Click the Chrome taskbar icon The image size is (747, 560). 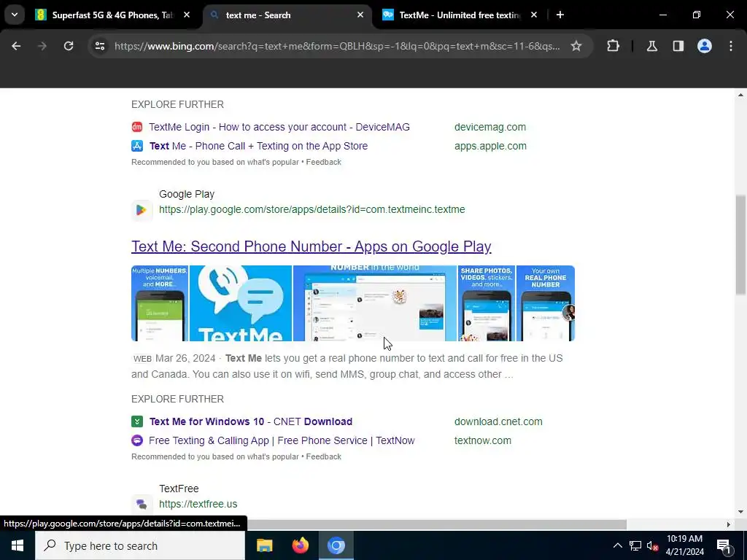[336, 545]
